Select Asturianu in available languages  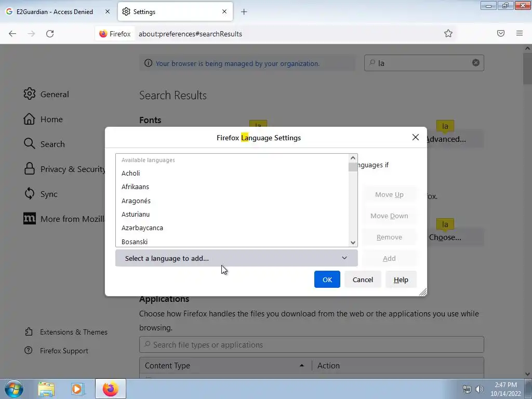coord(232,214)
